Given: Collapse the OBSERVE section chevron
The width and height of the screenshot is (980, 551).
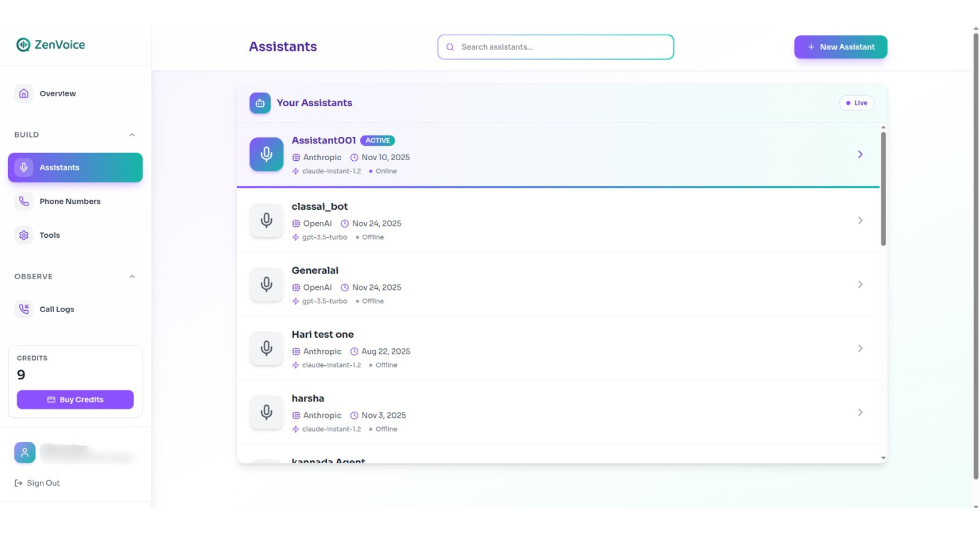Looking at the screenshot, I should click(x=132, y=277).
